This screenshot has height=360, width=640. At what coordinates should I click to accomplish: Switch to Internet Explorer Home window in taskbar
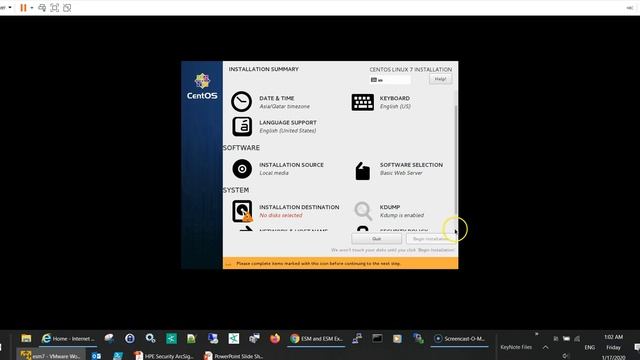click(x=68, y=338)
